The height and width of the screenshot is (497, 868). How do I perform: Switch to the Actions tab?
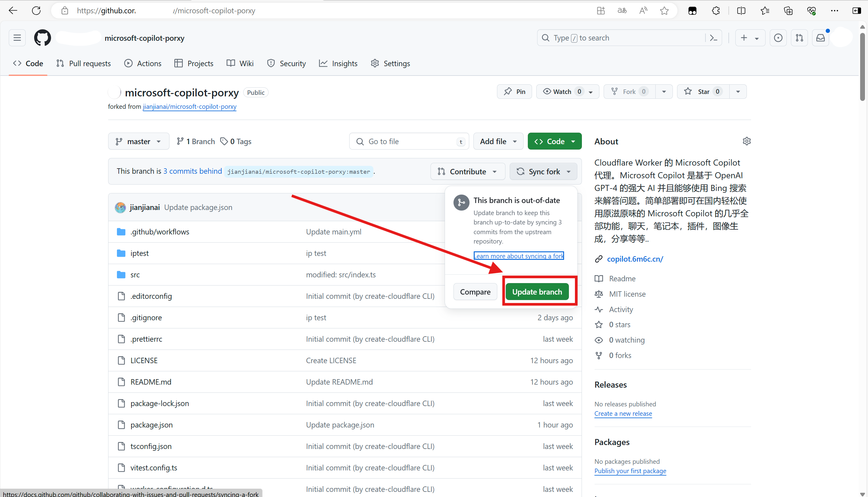point(143,63)
